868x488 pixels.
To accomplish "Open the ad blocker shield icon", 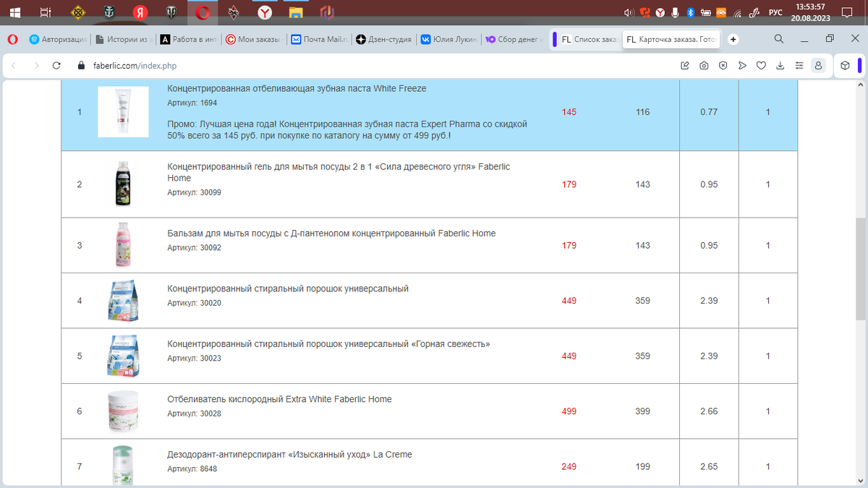I will click(x=723, y=66).
